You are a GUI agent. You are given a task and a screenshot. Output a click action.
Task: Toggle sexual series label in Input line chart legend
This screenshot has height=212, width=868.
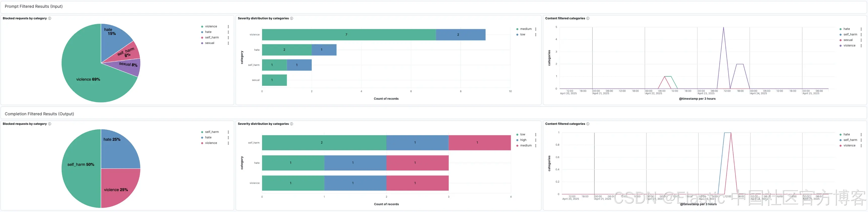pos(848,40)
